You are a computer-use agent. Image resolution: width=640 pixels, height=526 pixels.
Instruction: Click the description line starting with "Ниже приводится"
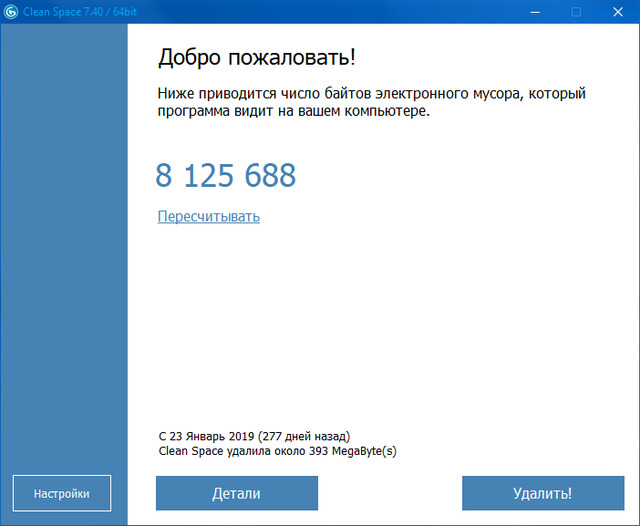click(371, 94)
